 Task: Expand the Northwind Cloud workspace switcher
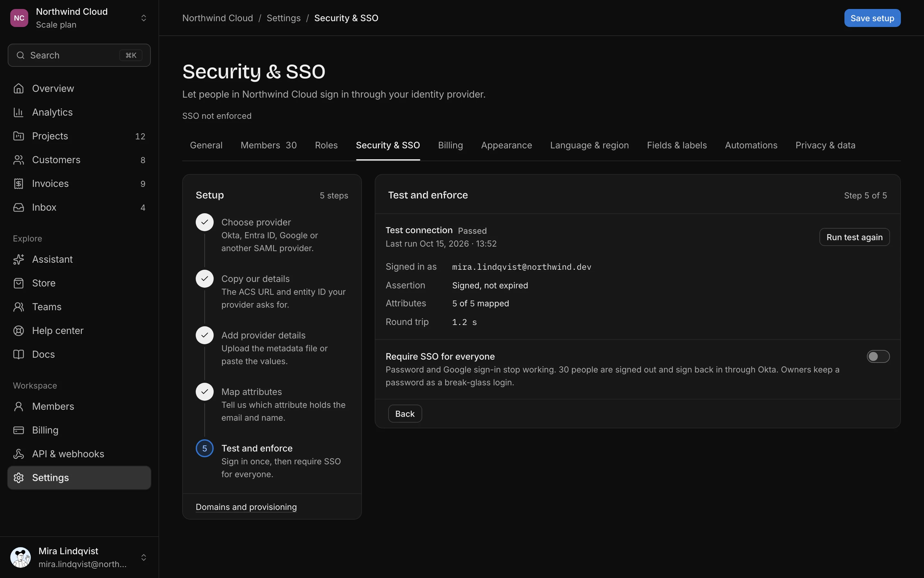coord(143,18)
